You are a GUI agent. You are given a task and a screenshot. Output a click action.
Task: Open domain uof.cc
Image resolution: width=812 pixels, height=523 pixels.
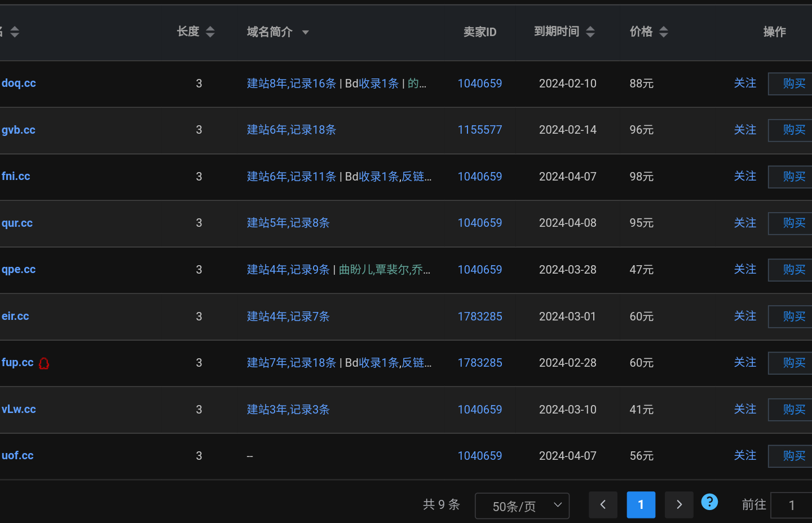[x=17, y=455]
